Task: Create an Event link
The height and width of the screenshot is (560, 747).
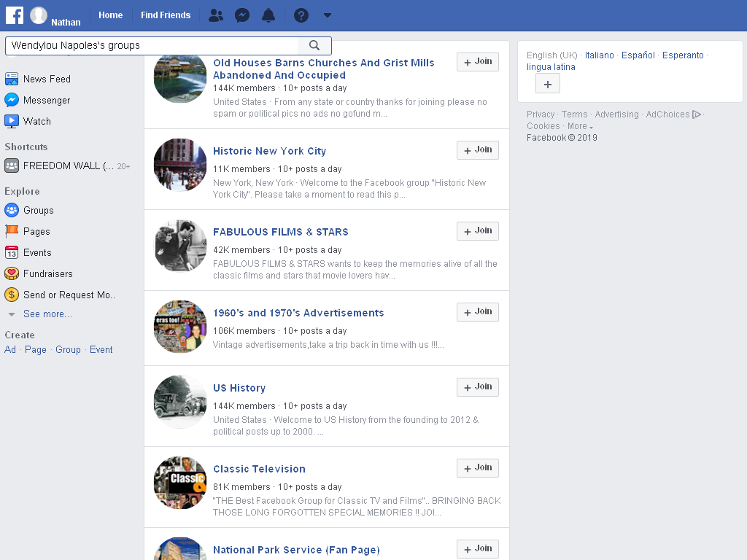Action: pyautogui.click(x=101, y=349)
